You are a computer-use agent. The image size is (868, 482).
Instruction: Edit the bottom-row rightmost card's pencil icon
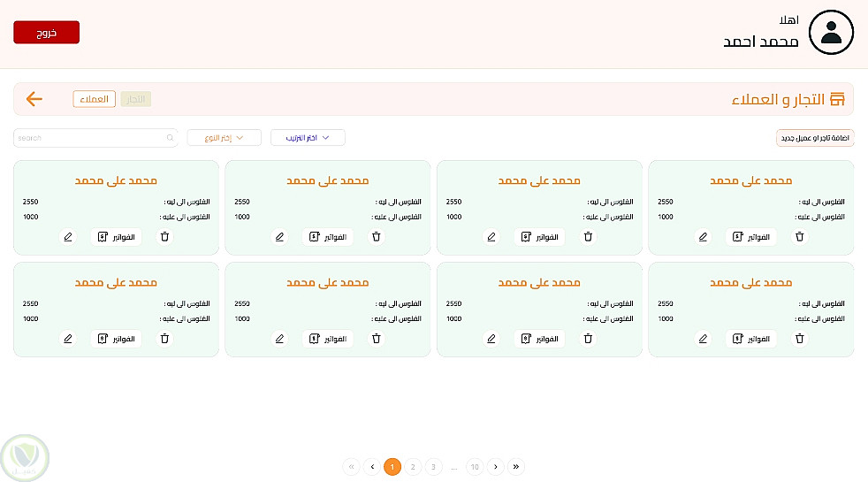[x=703, y=339]
